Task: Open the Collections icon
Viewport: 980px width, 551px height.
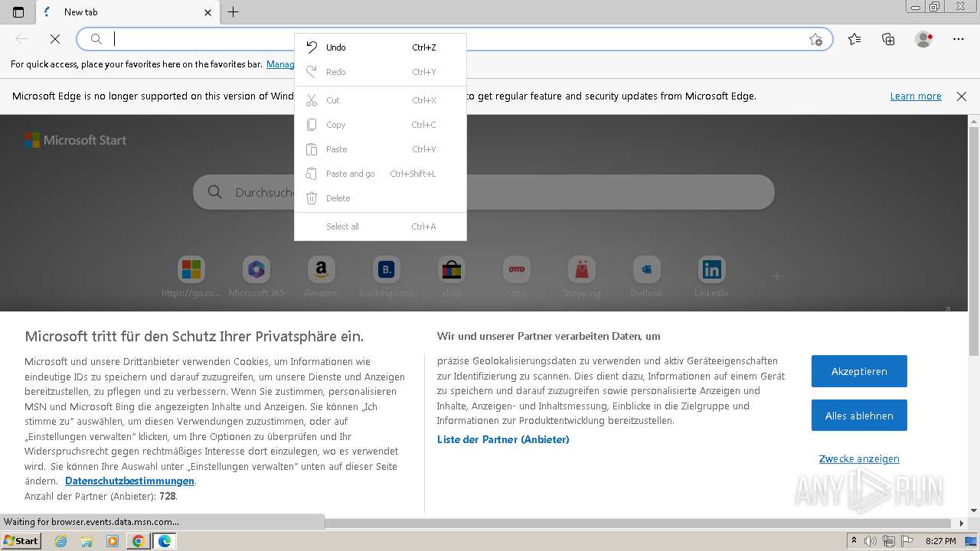Action: pos(888,39)
